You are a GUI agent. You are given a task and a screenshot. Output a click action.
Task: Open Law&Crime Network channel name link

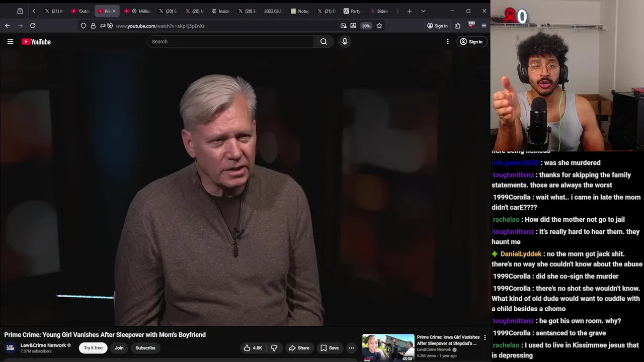pyautogui.click(x=43, y=345)
